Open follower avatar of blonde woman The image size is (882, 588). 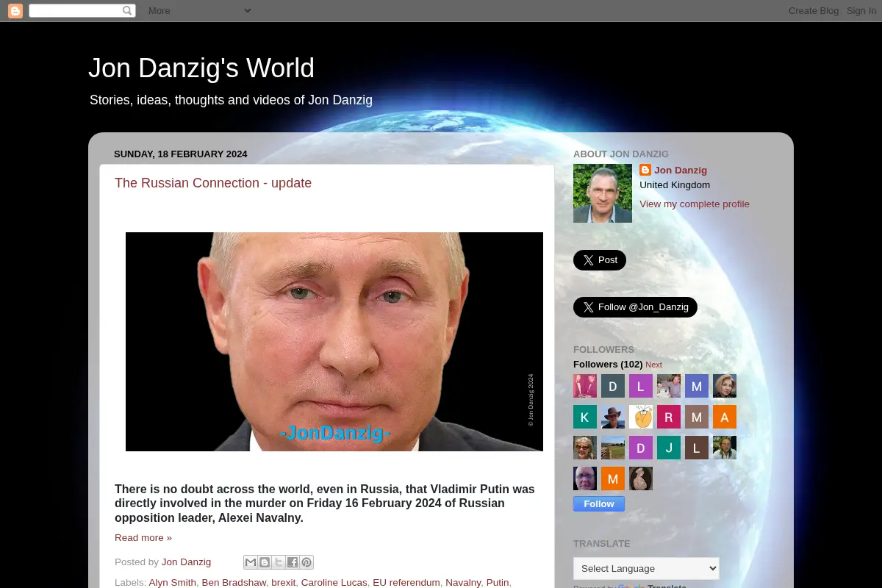725,386
